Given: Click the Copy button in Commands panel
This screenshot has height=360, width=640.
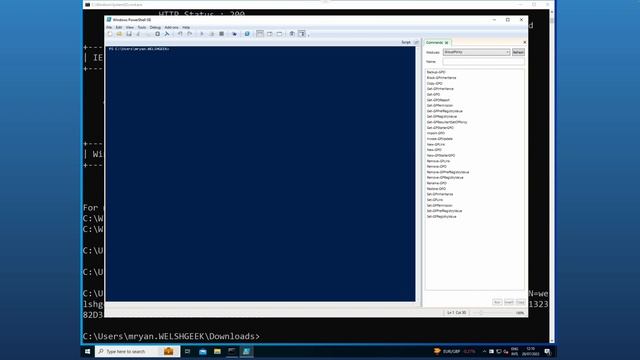Looking at the screenshot, I should [520, 302].
